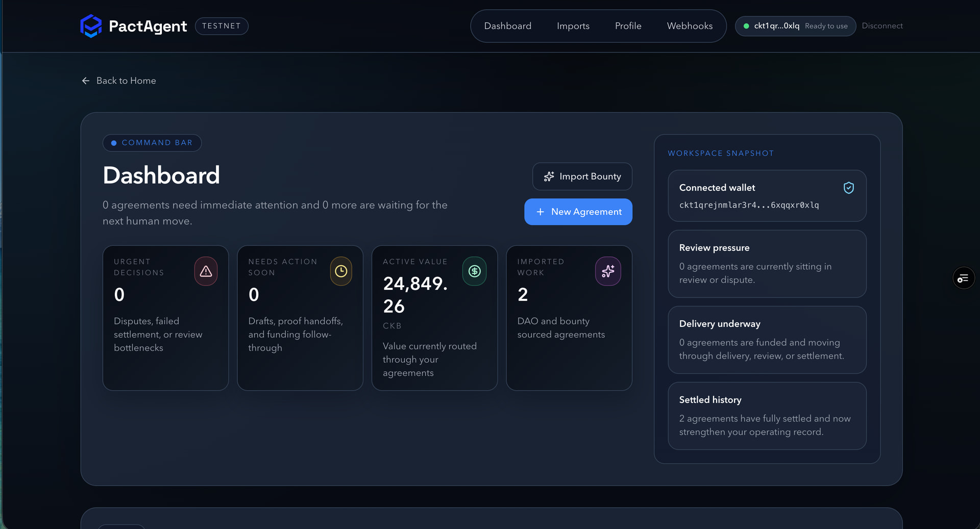Click the sparkle icon in Imported Work card
The image size is (980, 529).
608,271
